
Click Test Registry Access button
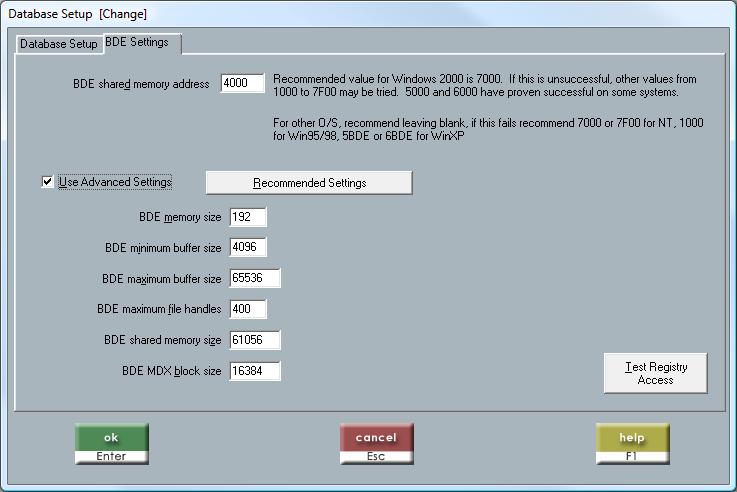point(656,373)
